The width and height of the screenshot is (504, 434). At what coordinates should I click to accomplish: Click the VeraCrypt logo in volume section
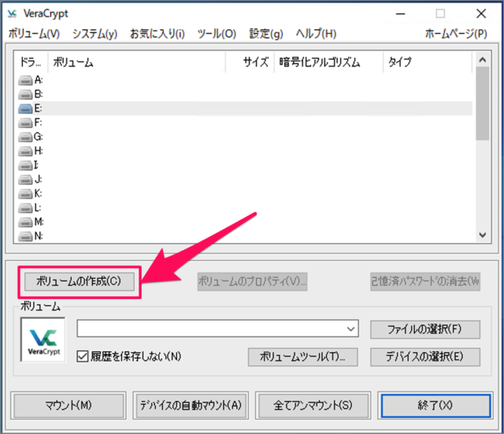(x=43, y=340)
